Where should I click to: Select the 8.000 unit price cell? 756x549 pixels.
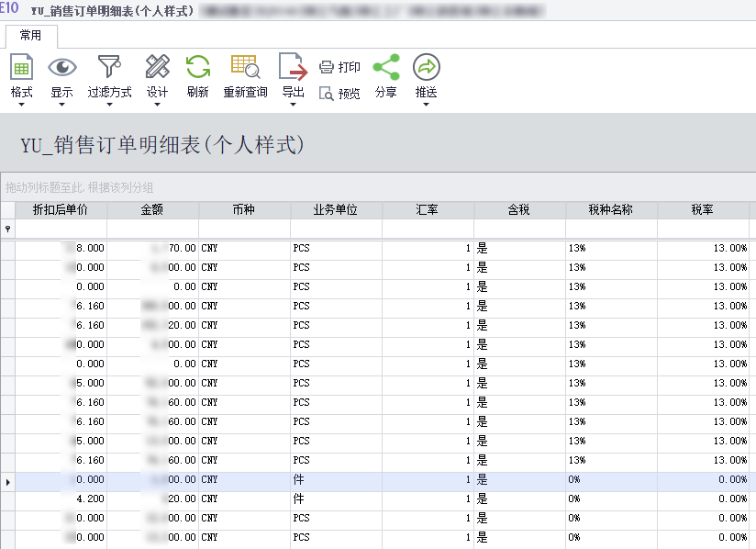pyautogui.click(x=61, y=249)
